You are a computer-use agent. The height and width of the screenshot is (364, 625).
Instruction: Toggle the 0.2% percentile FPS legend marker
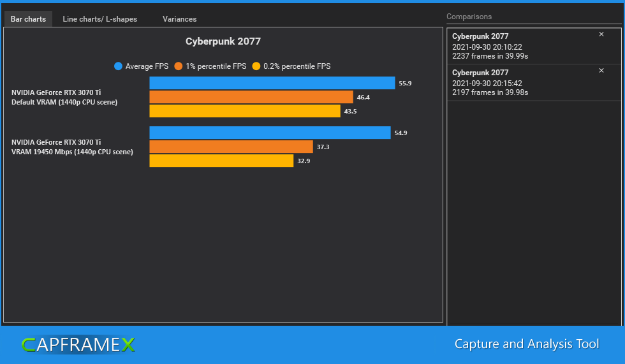256,66
